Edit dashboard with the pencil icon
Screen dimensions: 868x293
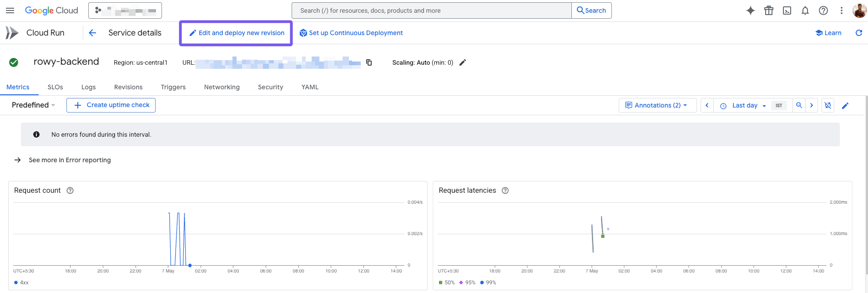click(845, 106)
